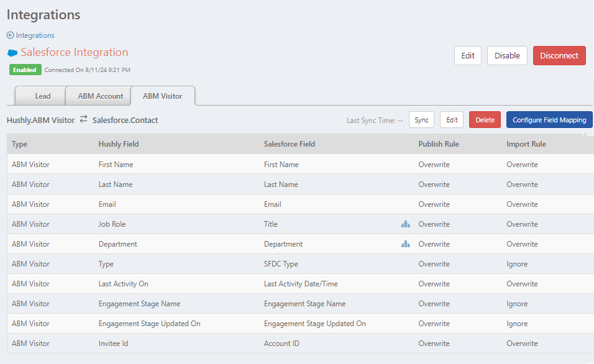
Task: Select the First Name Hushly field cell
Action: (x=116, y=165)
